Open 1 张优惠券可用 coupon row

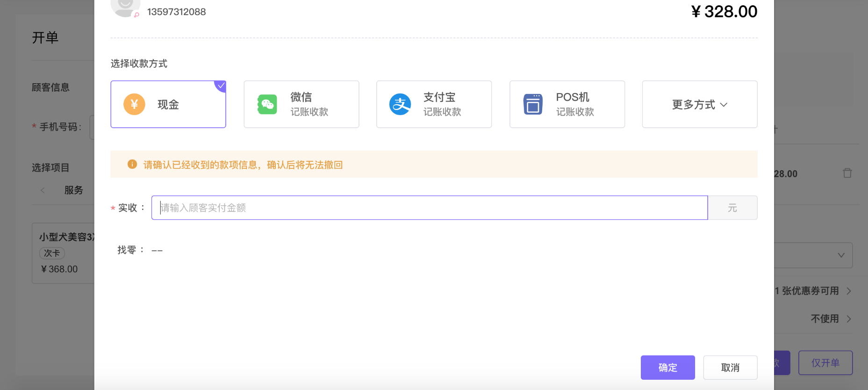pos(813,291)
